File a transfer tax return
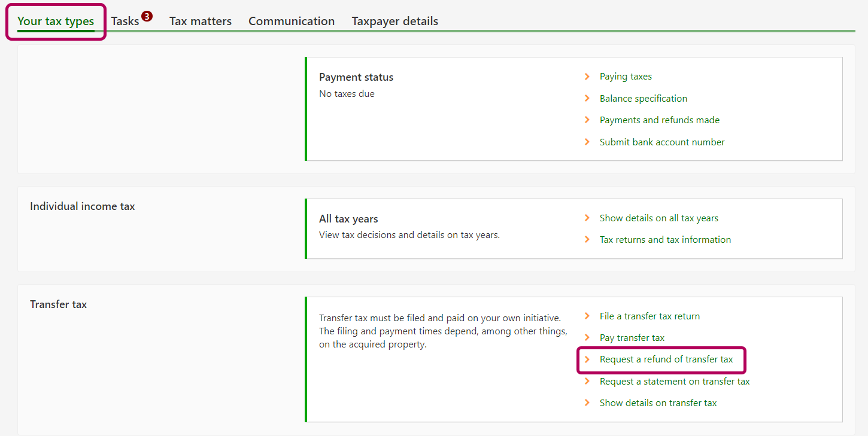This screenshot has width=868, height=436. pyautogui.click(x=650, y=316)
